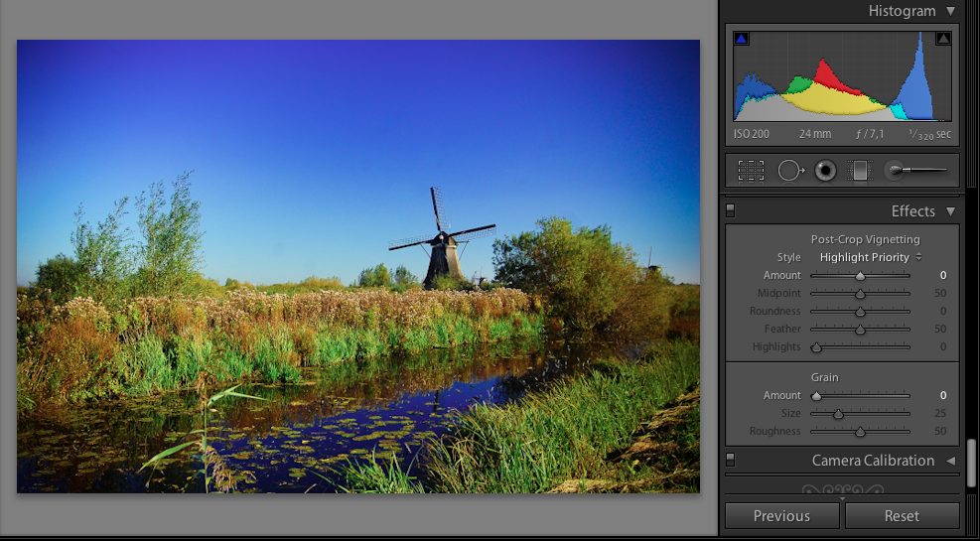Click the Roundness value 0
Screen dimensions: 980x541
tap(943, 311)
